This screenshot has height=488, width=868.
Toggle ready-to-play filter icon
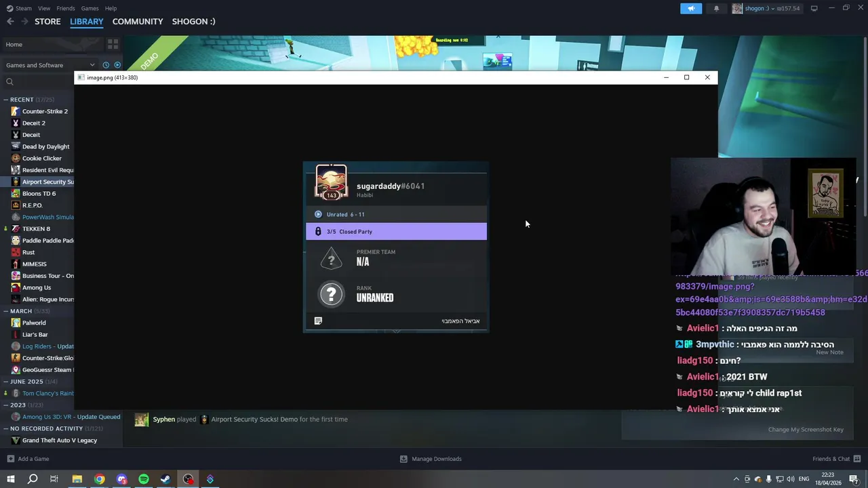tap(117, 65)
